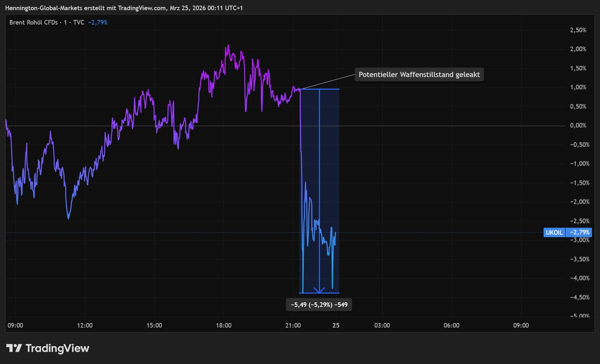Click the 2,50% price axis label
Image resolution: width=600 pixels, height=364 pixels.
pos(578,30)
